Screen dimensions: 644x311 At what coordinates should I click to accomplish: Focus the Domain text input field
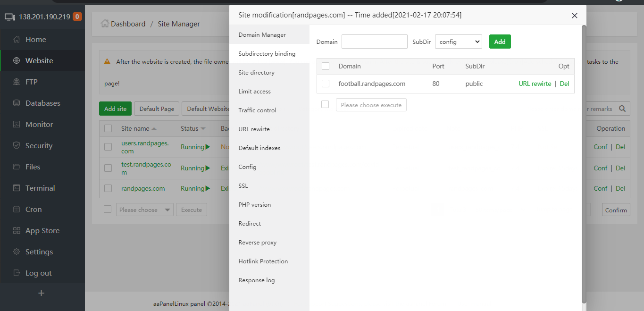tap(374, 42)
